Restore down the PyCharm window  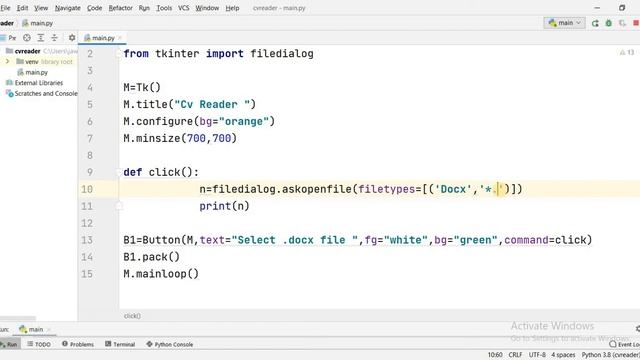(622, 8)
